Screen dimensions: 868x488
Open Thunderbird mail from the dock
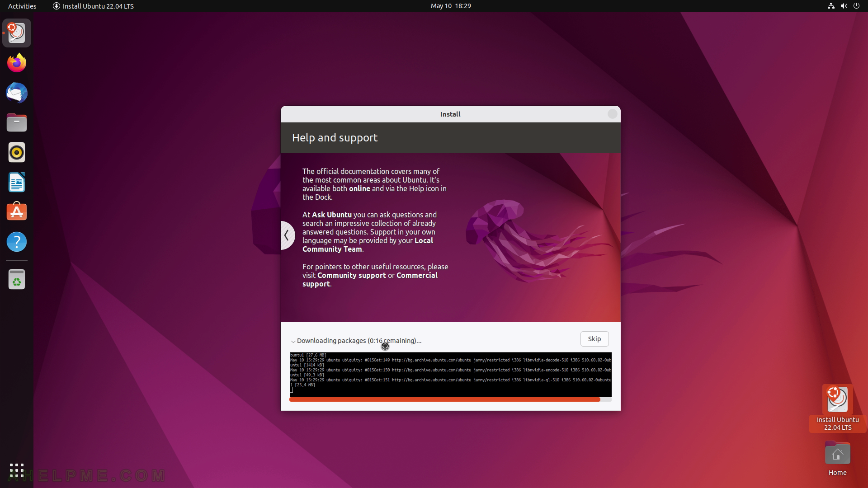pyautogui.click(x=17, y=93)
